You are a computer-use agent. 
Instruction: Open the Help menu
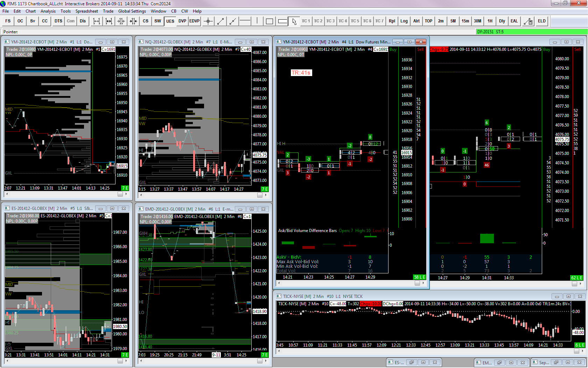pos(197,11)
